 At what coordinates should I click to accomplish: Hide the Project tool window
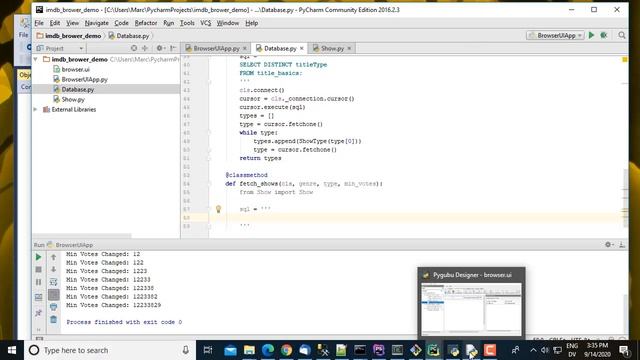click(173, 48)
